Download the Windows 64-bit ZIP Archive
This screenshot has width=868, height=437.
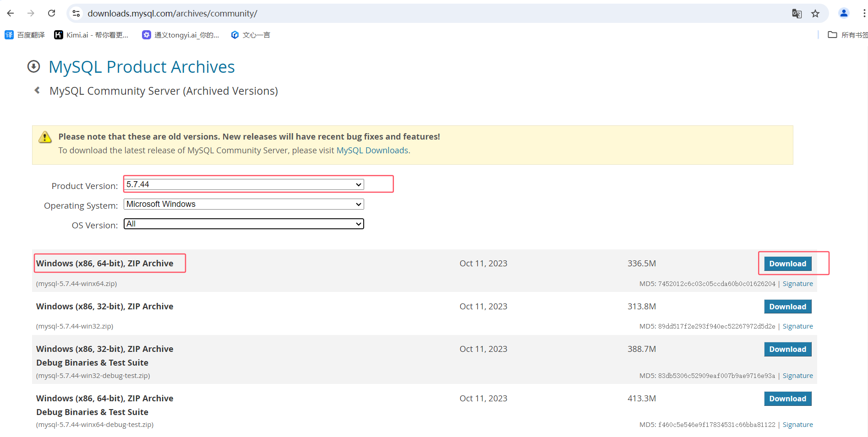(787, 264)
